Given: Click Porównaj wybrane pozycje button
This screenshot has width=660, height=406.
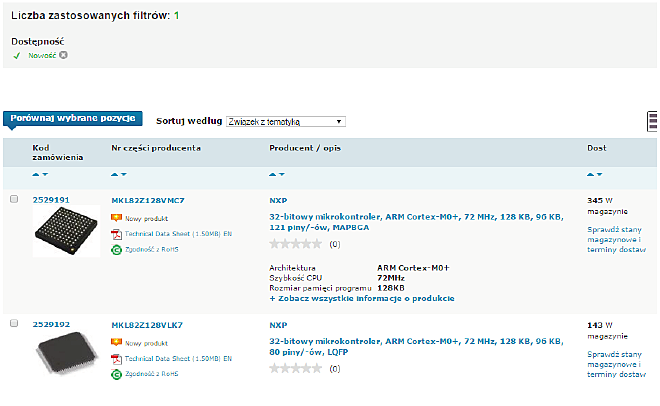Looking at the screenshot, I should click(x=74, y=119).
